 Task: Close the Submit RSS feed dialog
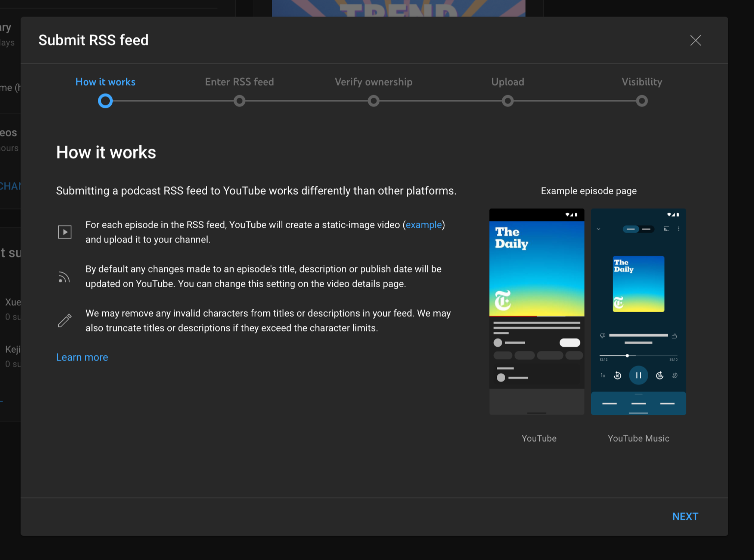[x=695, y=40]
